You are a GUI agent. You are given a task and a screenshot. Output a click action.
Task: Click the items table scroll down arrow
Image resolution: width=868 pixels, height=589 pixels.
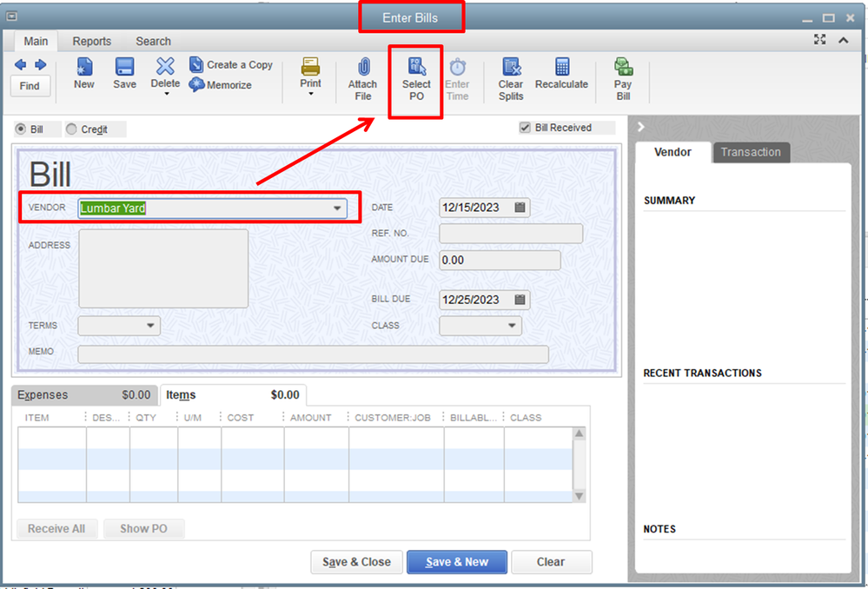579,496
